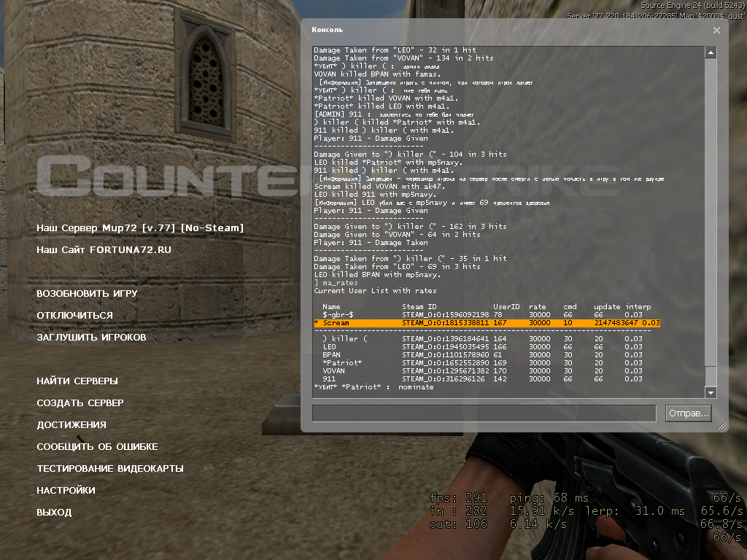Click "Scream killed VOVAN with ak47." line
This screenshot has width=747, height=560.
pyautogui.click(x=379, y=186)
